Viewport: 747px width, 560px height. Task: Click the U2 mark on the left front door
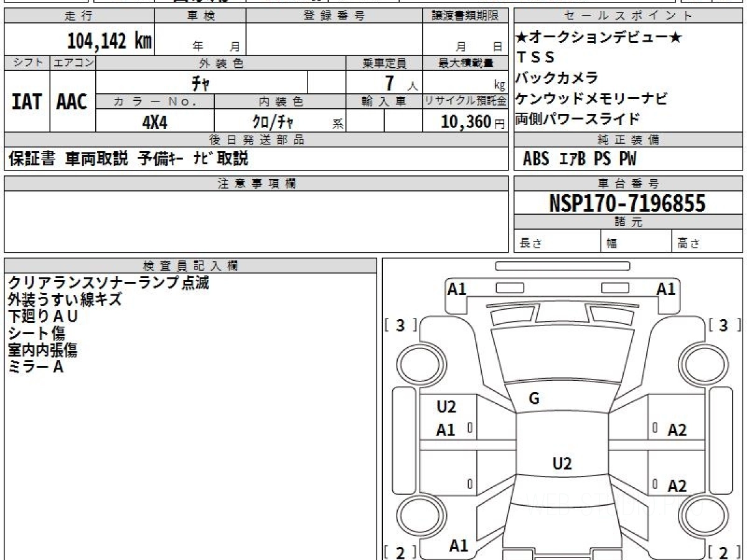446,408
